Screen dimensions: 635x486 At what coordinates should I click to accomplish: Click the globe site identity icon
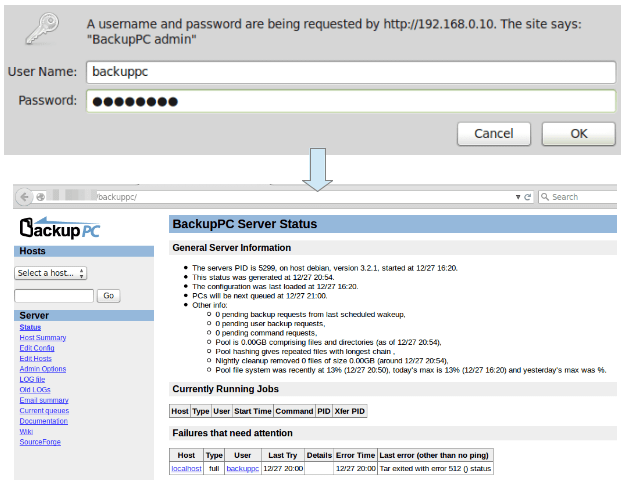[x=40, y=197]
